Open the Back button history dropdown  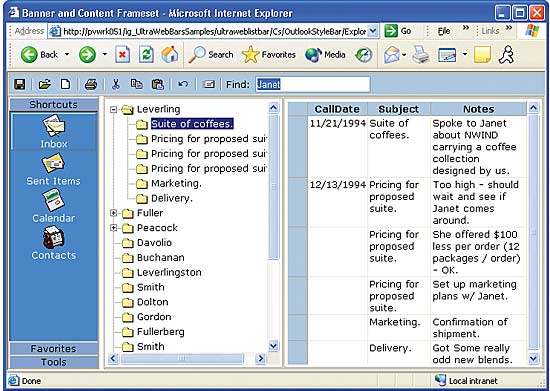pos(67,54)
